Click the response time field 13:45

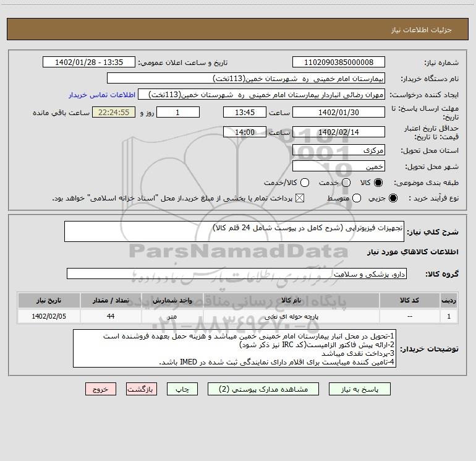[x=245, y=112]
